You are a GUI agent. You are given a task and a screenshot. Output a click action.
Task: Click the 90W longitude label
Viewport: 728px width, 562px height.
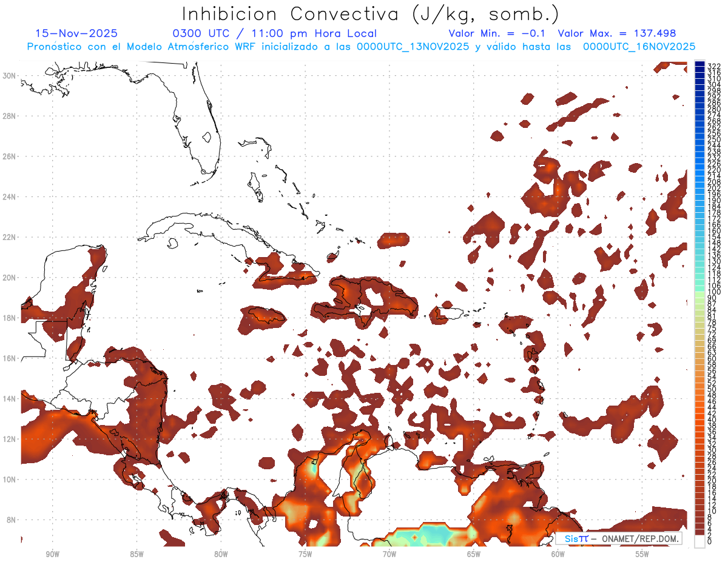(53, 554)
